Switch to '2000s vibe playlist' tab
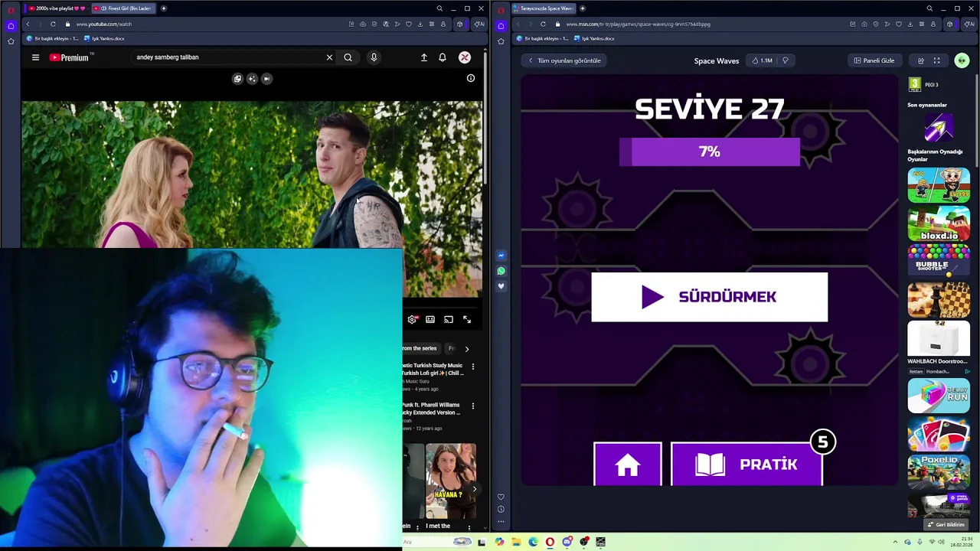 point(57,8)
